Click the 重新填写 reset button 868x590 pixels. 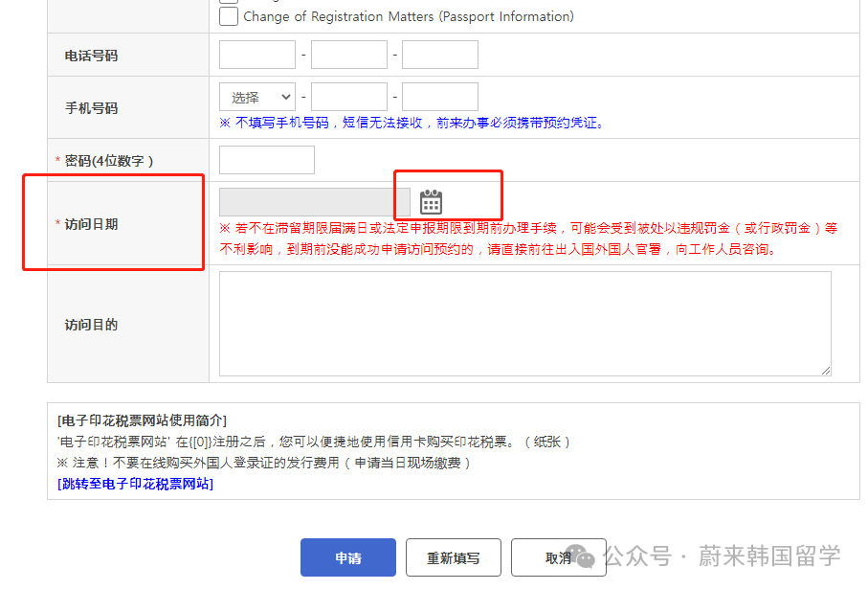tap(453, 557)
